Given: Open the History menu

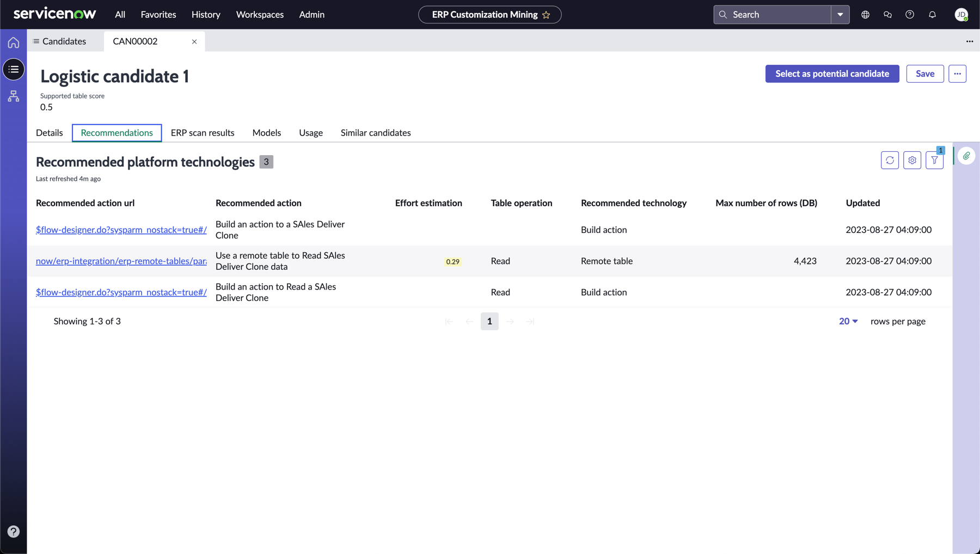Looking at the screenshot, I should click(206, 15).
